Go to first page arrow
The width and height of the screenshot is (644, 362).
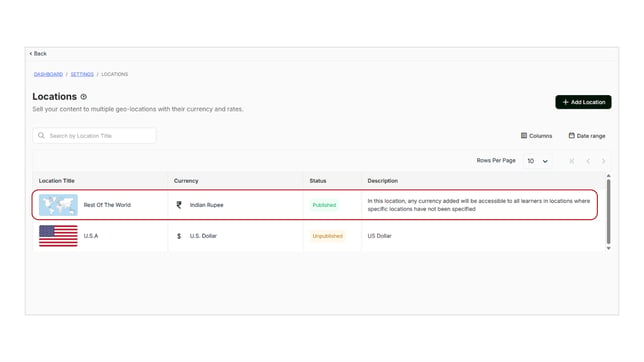tap(572, 161)
